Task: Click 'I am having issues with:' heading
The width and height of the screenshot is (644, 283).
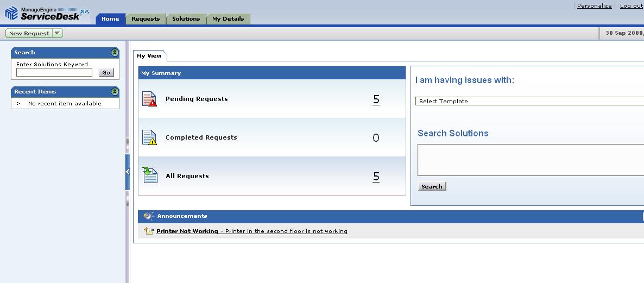Action: point(464,80)
